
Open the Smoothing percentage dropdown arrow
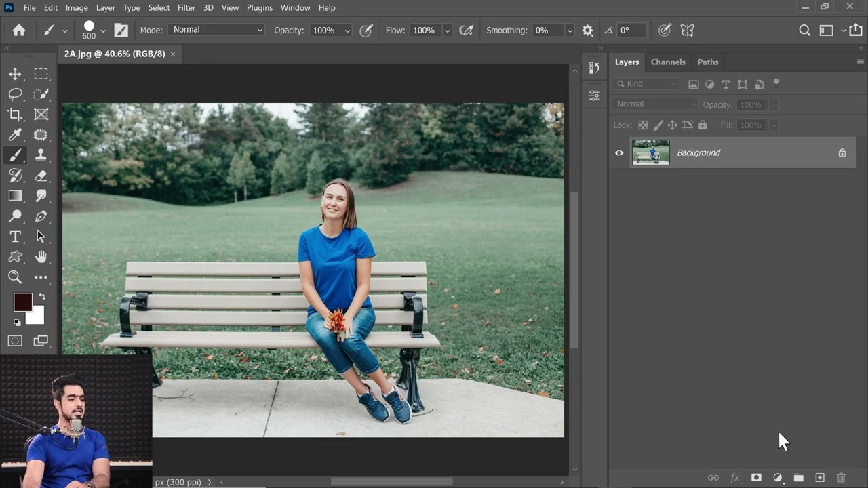click(570, 30)
